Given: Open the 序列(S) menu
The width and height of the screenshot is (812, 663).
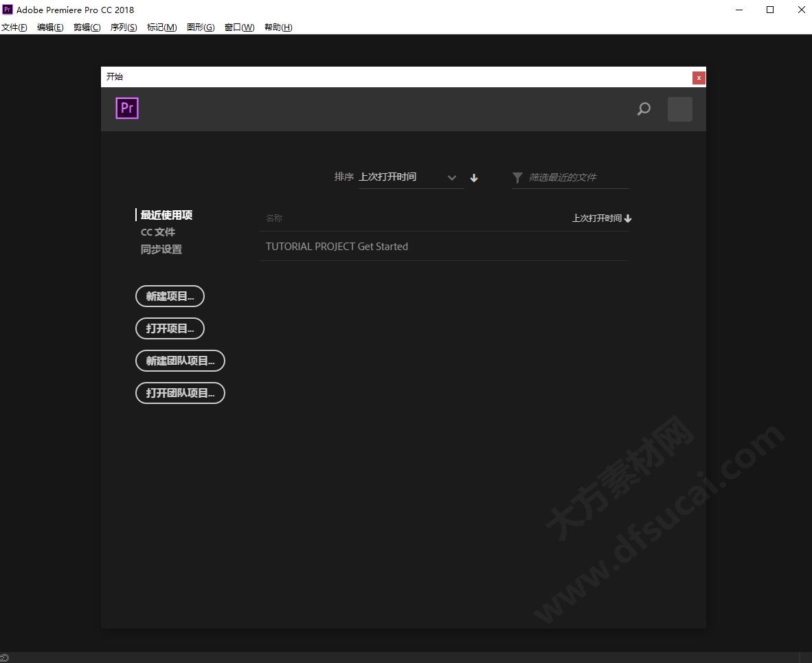Looking at the screenshot, I should tap(124, 27).
